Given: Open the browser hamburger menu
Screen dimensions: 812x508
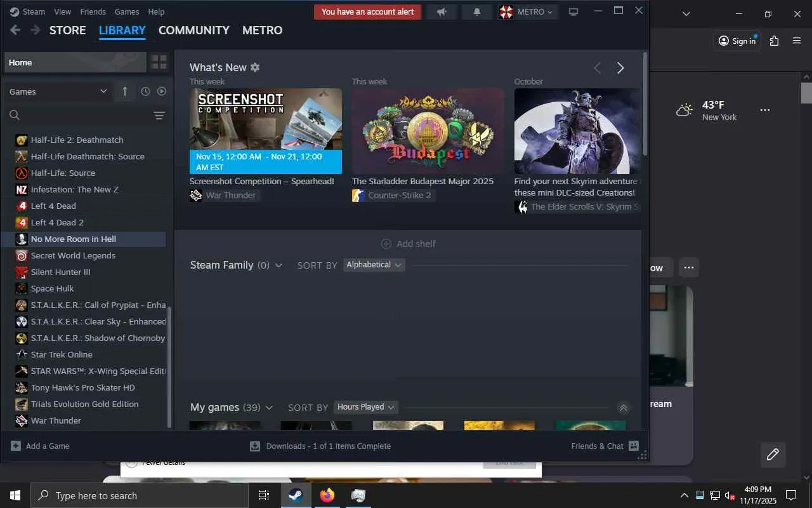Looking at the screenshot, I should [x=797, y=41].
